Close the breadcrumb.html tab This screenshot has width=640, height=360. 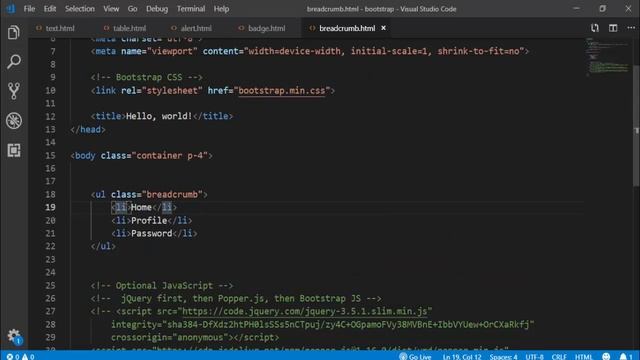point(383,28)
